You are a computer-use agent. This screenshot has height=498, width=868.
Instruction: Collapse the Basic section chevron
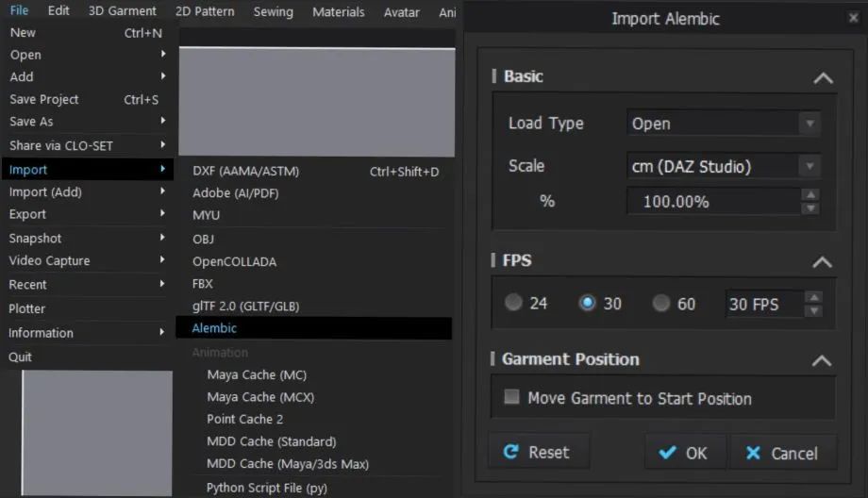click(823, 78)
